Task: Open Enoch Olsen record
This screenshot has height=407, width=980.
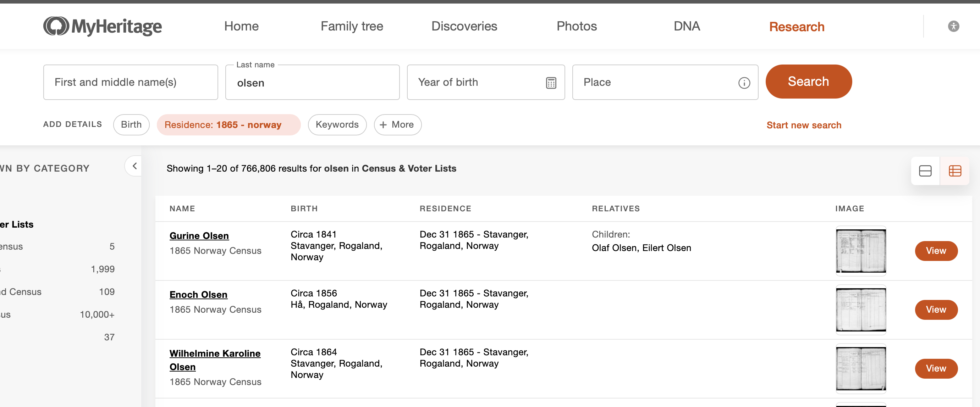Action: (199, 295)
